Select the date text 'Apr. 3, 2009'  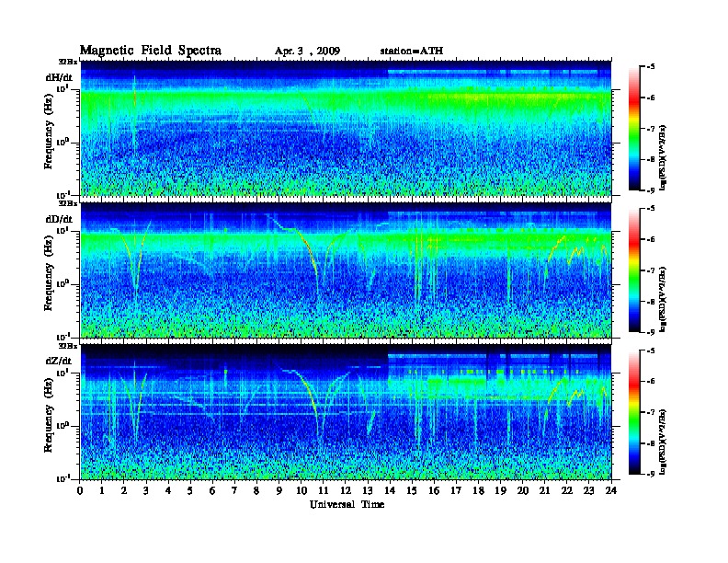pyautogui.click(x=307, y=52)
